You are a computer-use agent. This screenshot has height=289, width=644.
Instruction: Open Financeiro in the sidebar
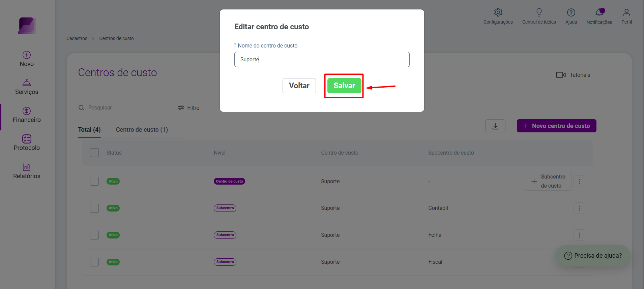27,115
